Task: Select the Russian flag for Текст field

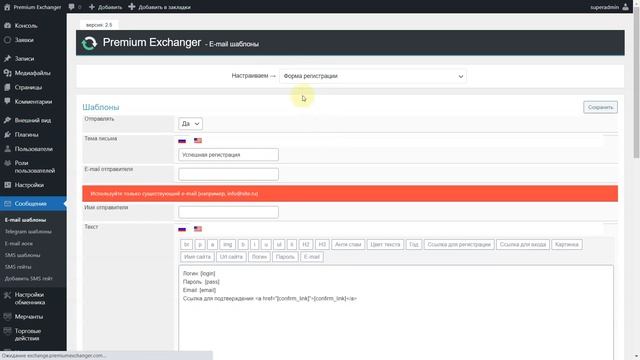Action: [x=182, y=229]
